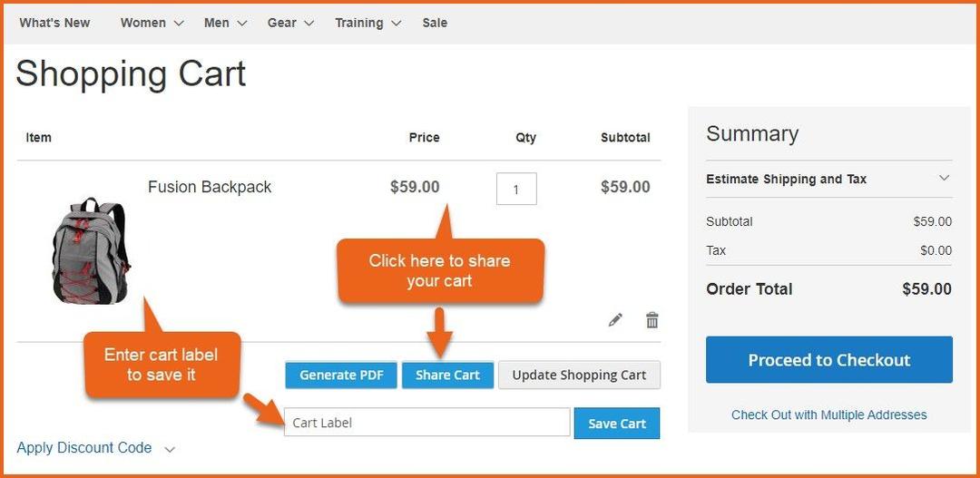Go to the What's New page
Screen dimensions: 980x478
(x=54, y=23)
